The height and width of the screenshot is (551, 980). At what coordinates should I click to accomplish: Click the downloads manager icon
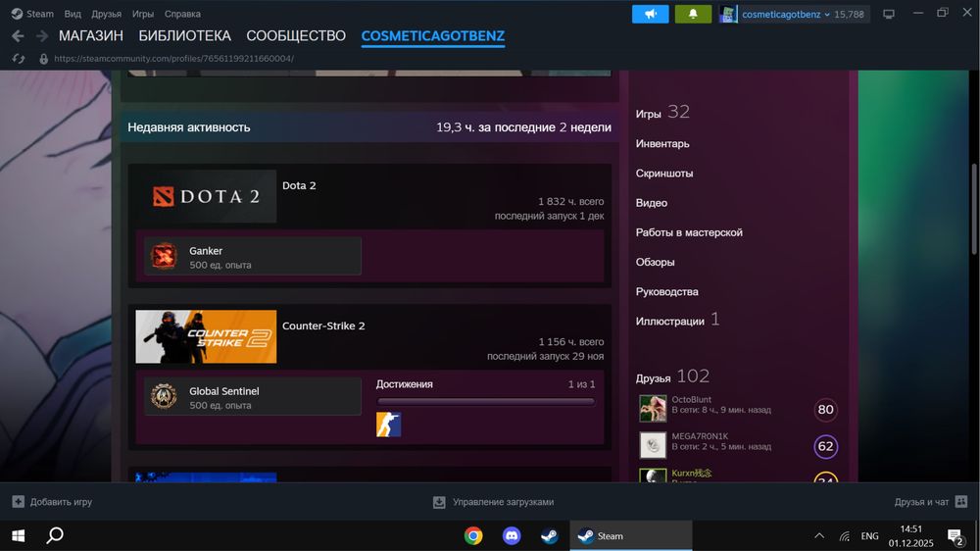439,502
